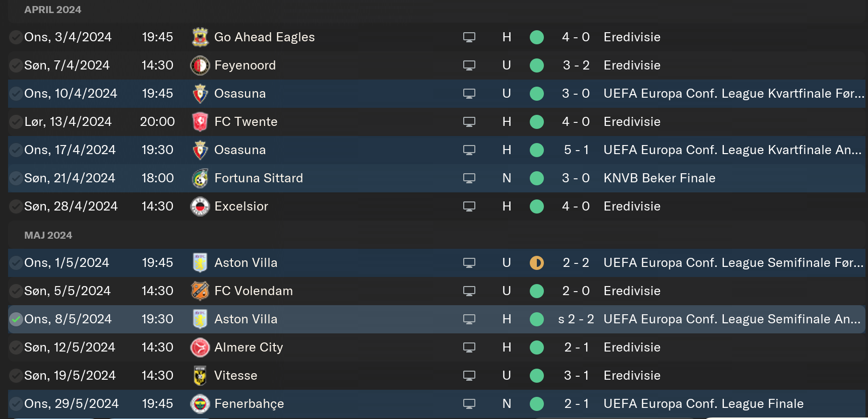Image resolution: width=868 pixels, height=419 pixels.
Task: Click the Go Ahead Eagles club crest
Action: tap(200, 37)
